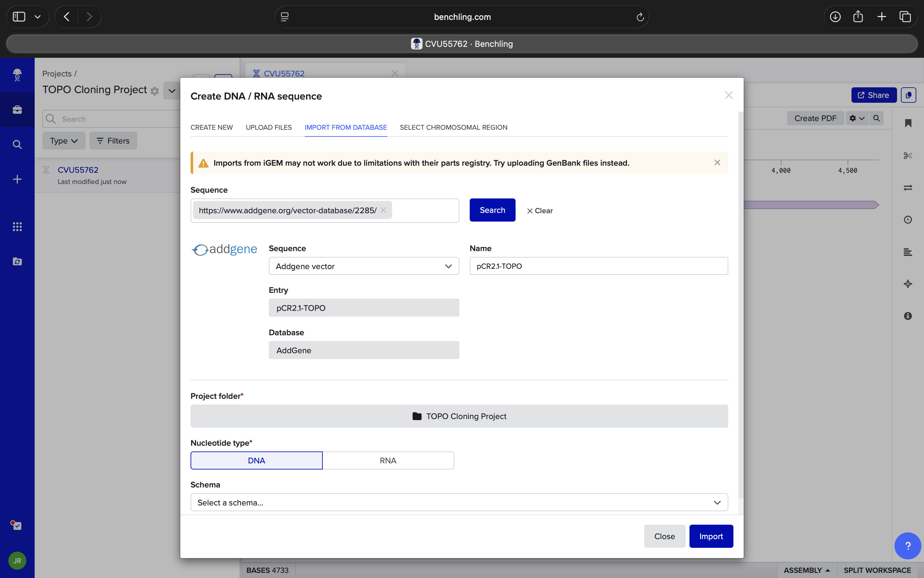
Task: Switch to Select Chromosomal Region tab
Action: click(x=454, y=127)
